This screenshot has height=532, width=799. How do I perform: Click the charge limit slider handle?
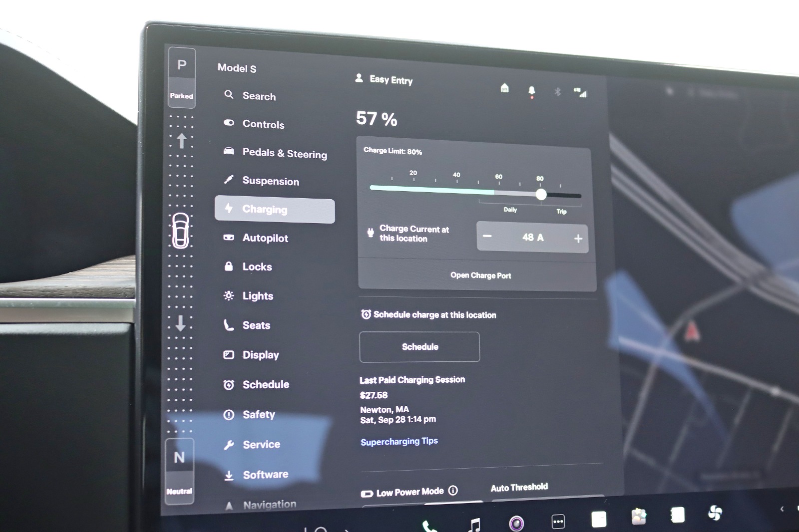pyautogui.click(x=541, y=195)
